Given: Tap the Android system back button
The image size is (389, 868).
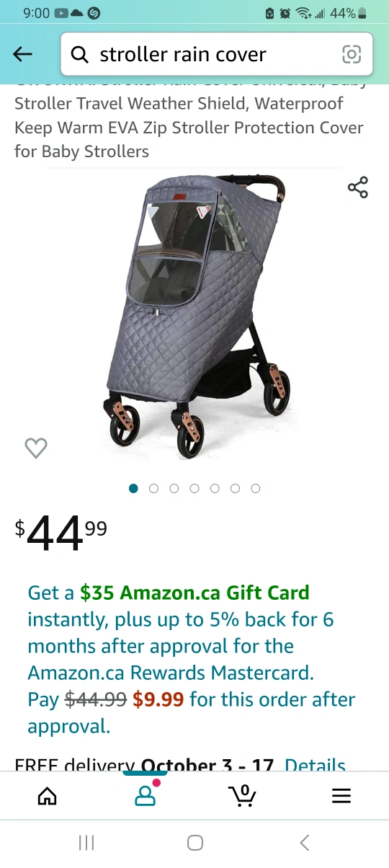Looking at the screenshot, I should coord(304,842).
